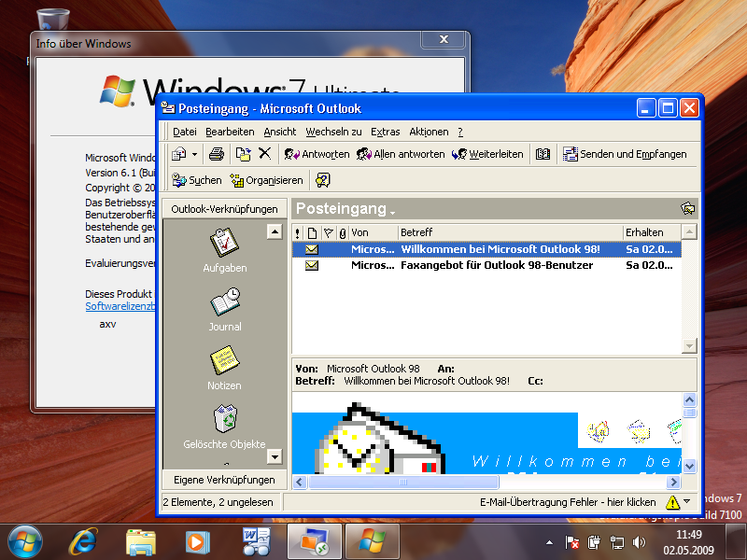The height and width of the screenshot is (560, 747).
Task: Open the Ansicht menu
Action: 279,132
